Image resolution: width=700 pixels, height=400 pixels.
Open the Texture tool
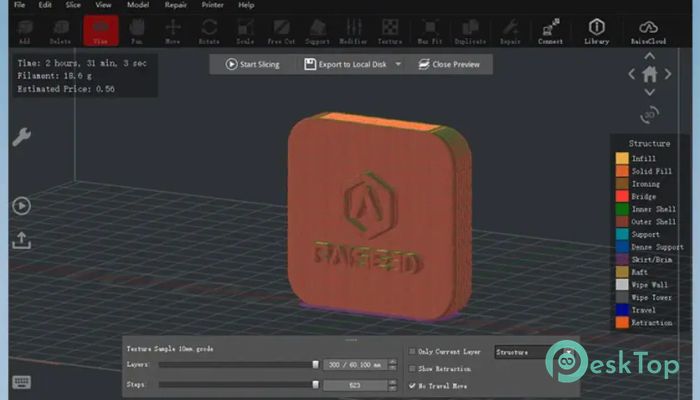point(390,31)
